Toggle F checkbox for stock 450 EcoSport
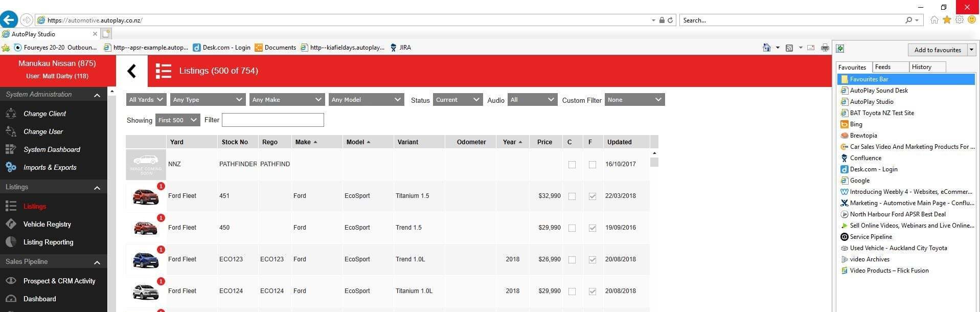The width and height of the screenshot is (980, 312). pyautogui.click(x=592, y=228)
